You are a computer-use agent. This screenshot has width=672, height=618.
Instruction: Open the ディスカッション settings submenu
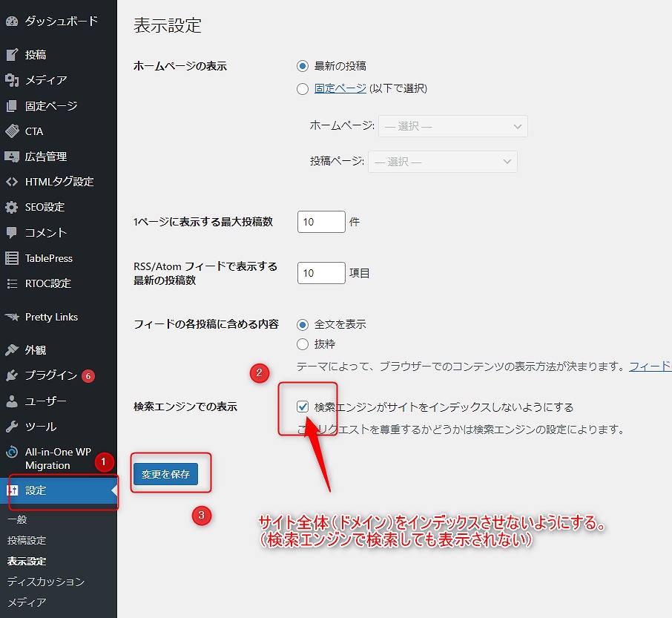46,582
